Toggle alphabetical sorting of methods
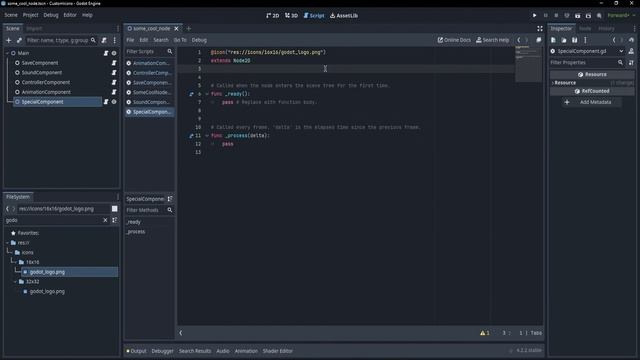 [x=170, y=199]
